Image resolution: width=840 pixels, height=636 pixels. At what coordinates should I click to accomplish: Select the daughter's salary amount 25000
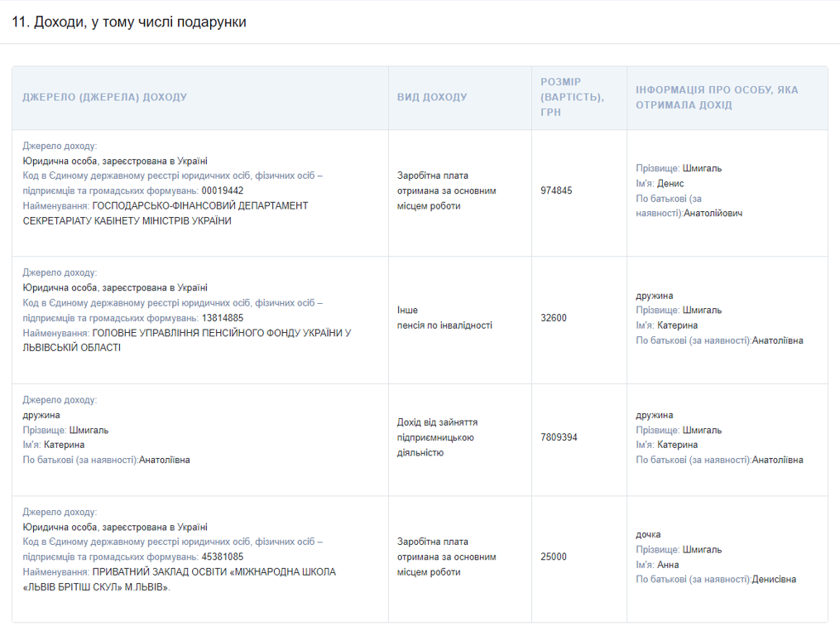tap(554, 556)
